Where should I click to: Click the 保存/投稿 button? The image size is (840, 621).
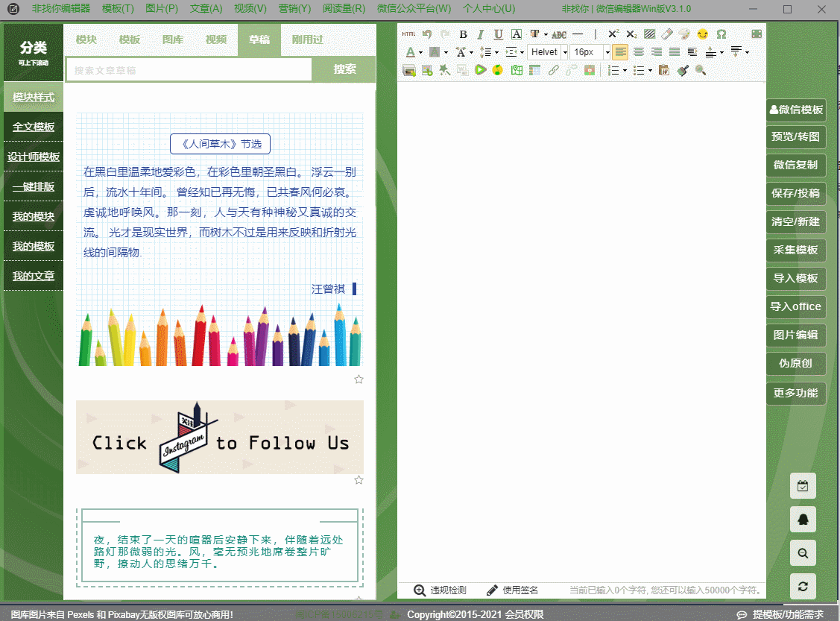[795, 193]
